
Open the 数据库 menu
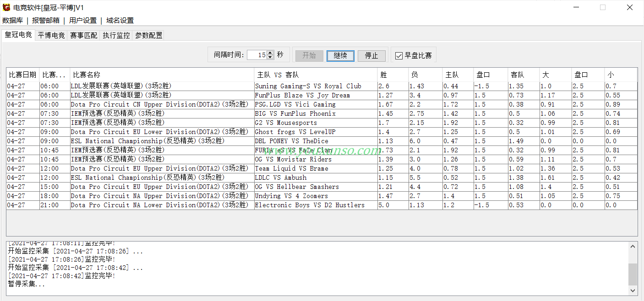(13, 20)
